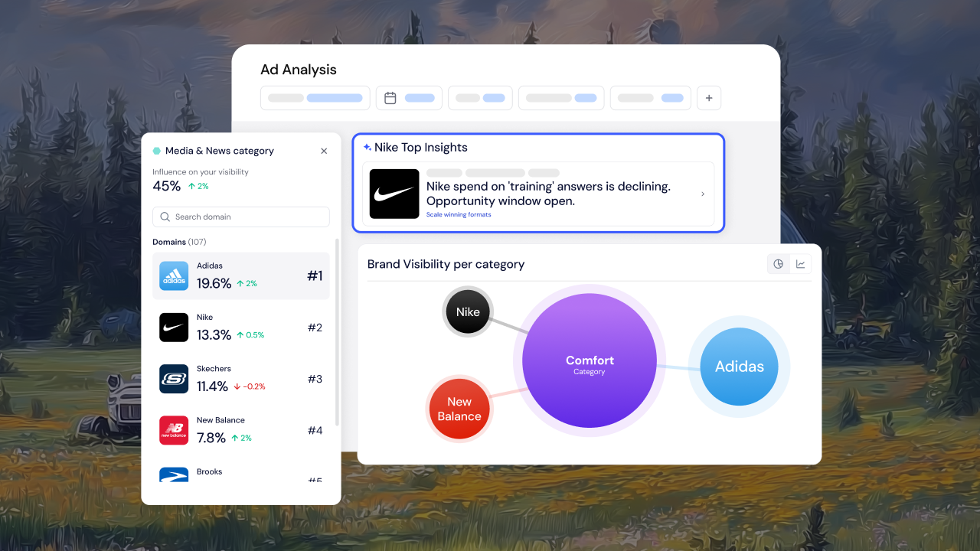Click the #2 rank in the Nike row
The width and height of the screenshot is (980, 551).
click(315, 328)
